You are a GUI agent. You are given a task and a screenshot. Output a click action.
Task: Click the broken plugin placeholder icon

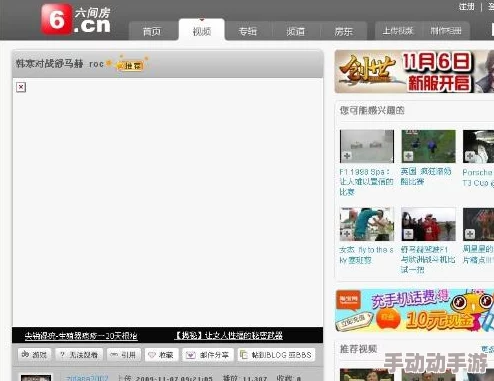pos(21,87)
